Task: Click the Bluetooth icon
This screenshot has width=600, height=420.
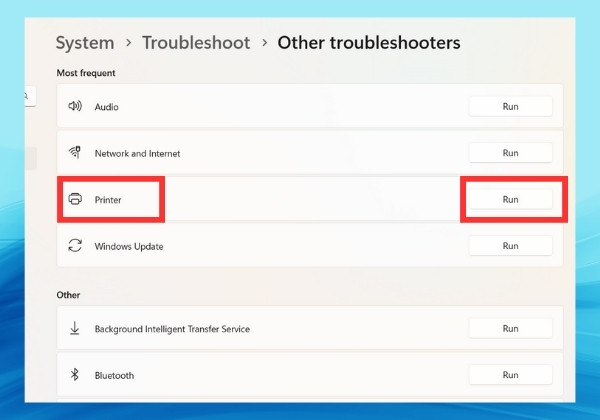Action: pyautogui.click(x=75, y=374)
